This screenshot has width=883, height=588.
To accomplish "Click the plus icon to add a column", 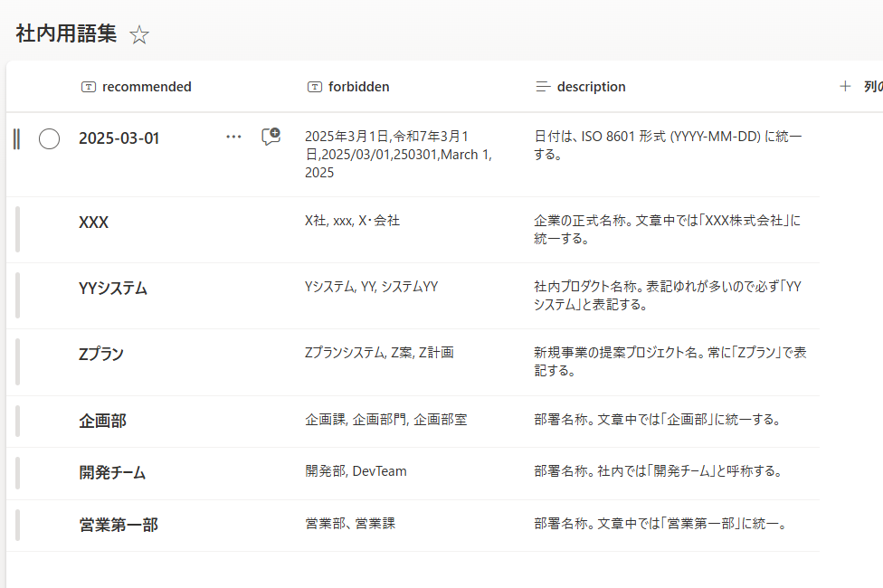I will click(x=845, y=86).
